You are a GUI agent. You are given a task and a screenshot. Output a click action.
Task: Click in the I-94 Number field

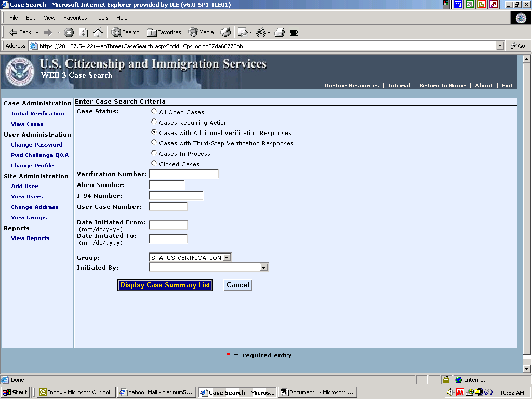pos(176,195)
